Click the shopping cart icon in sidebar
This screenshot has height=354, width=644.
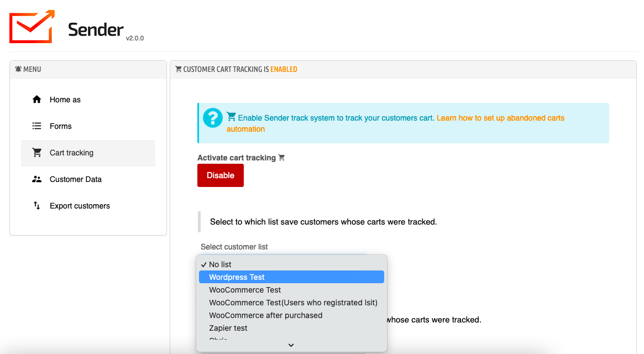(37, 153)
